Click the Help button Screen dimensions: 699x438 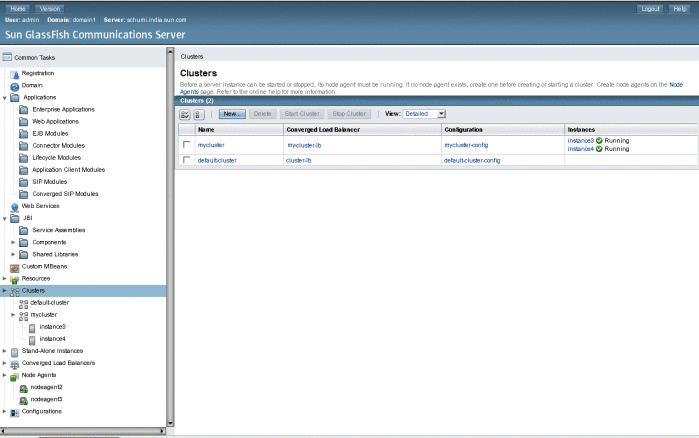[680, 8]
